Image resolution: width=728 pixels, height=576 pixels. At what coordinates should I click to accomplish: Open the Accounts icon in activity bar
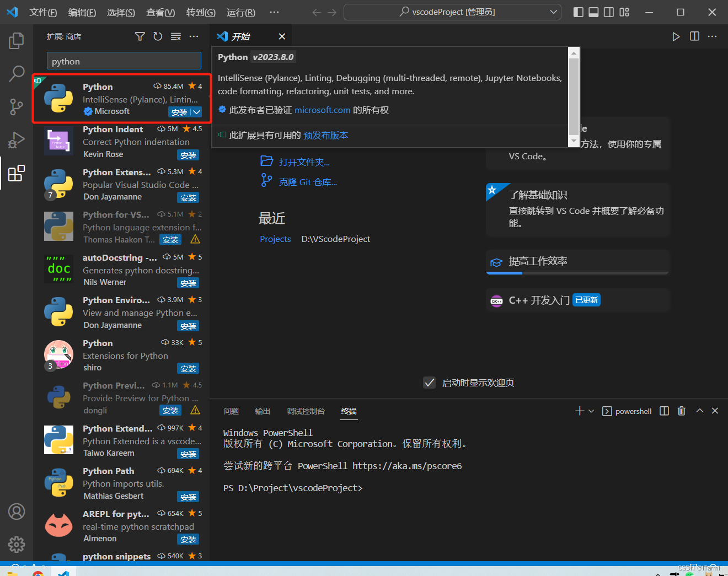pos(17,512)
